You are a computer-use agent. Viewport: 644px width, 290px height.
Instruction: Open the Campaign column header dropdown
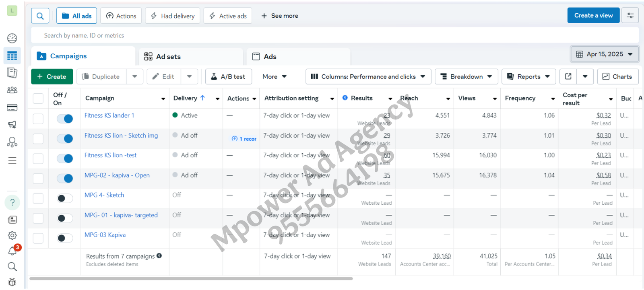163,99
